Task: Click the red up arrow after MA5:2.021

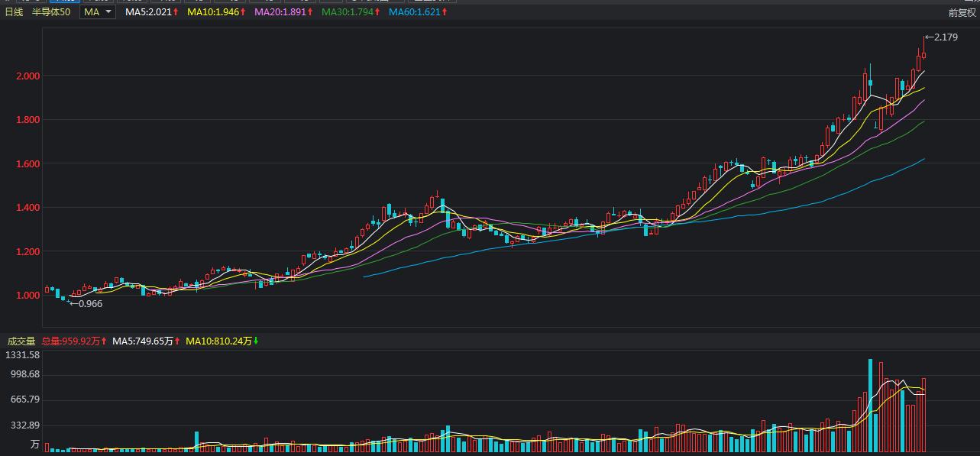Action: pyautogui.click(x=175, y=11)
